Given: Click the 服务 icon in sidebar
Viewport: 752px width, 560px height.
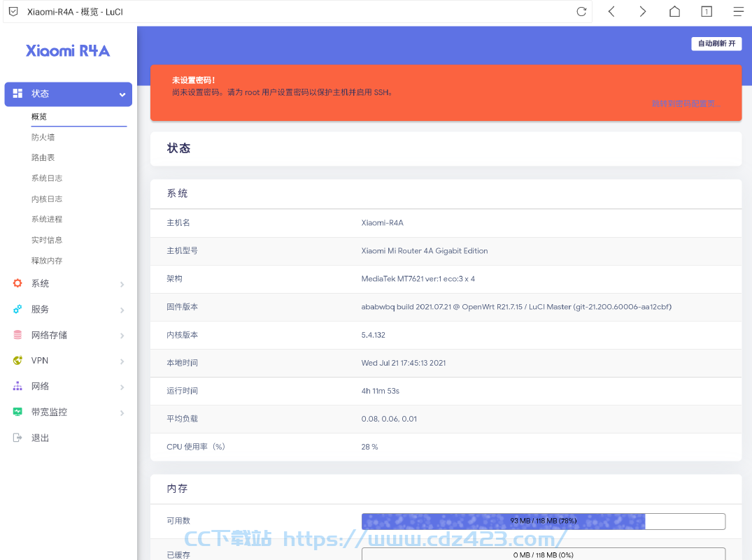Looking at the screenshot, I should 17,309.
